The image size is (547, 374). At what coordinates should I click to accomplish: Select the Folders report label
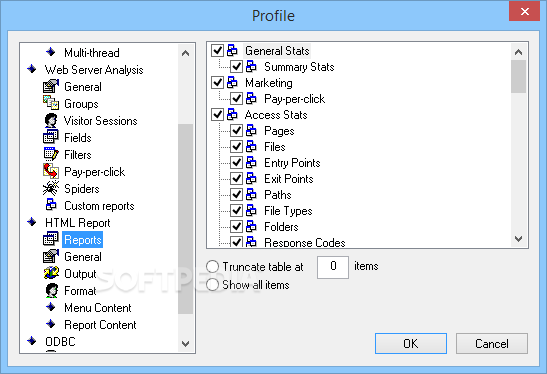281,227
